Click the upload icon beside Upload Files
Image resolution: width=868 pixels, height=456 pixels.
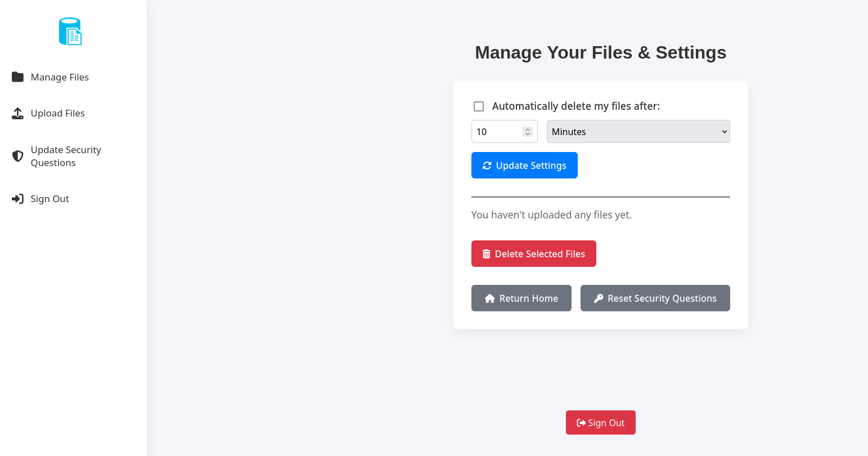[18, 113]
